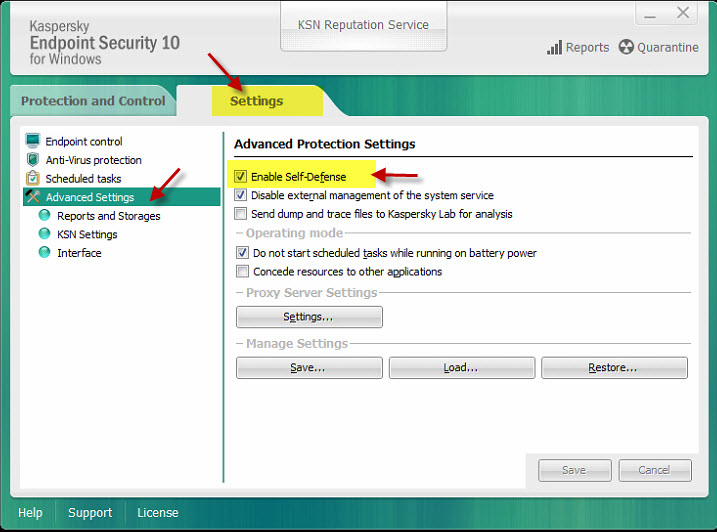Click the Quarantine radiation icon
The height and width of the screenshot is (532, 717).
point(626,47)
